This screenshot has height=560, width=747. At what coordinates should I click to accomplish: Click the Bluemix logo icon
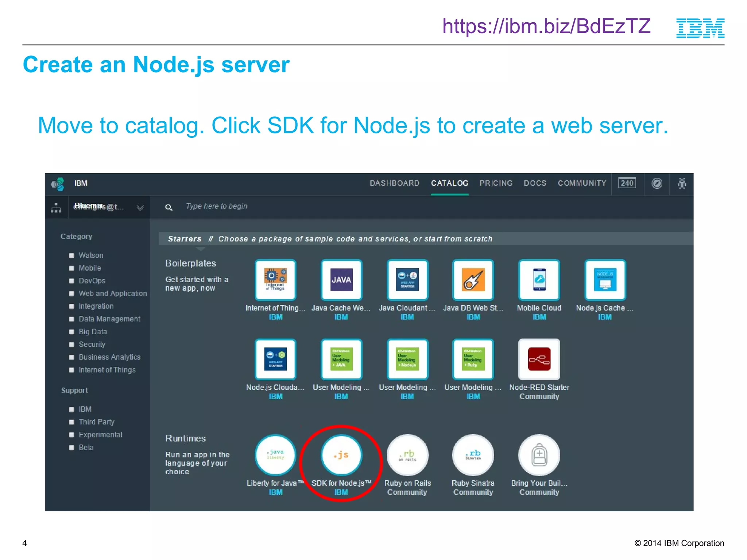pyautogui.click(x=58, y=184)
